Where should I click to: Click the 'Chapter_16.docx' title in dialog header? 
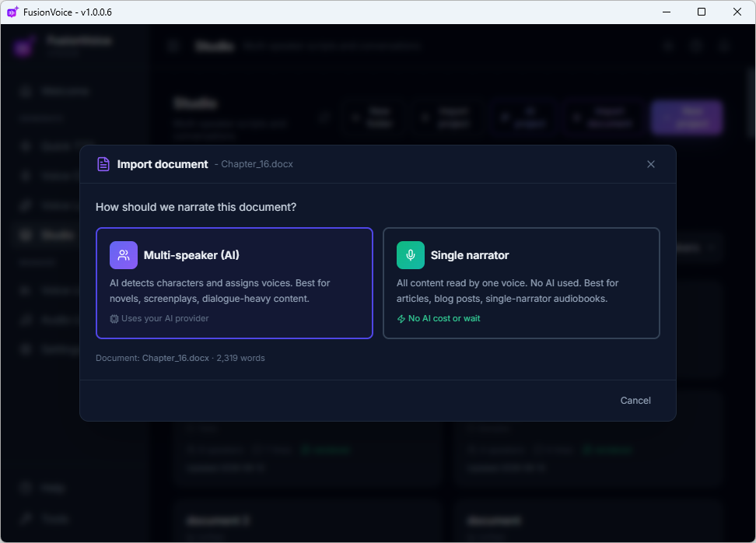pos(257,164)
